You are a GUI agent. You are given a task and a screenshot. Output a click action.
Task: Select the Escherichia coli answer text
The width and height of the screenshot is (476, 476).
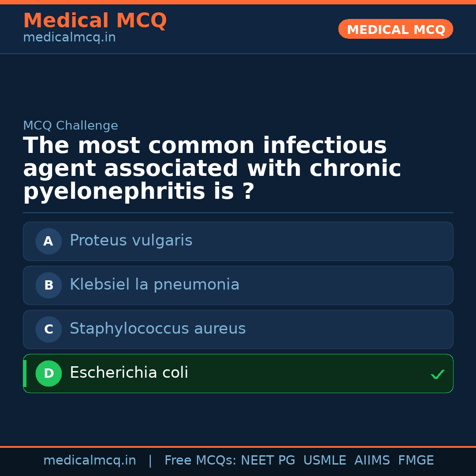(x=129, y=373)
